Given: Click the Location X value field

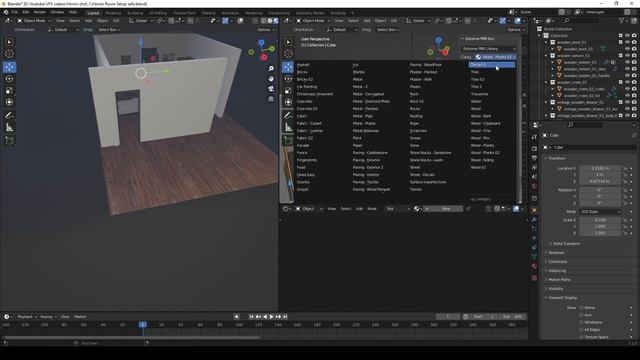Looking at the screenshot, I should pyautogui.click(x=600, y=168).
